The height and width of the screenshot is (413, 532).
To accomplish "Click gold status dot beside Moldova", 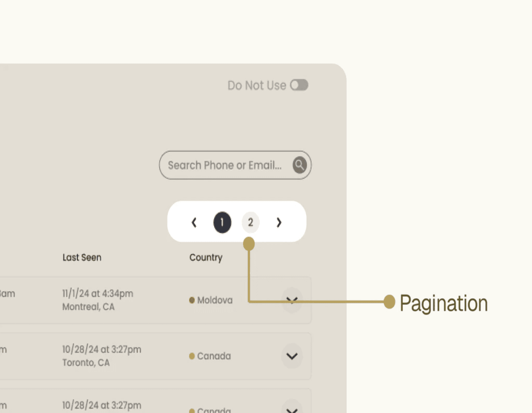I will (192, 300).
